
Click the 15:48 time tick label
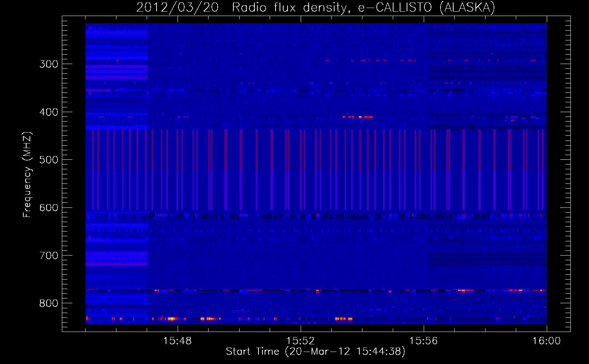[x=177, y=341]
